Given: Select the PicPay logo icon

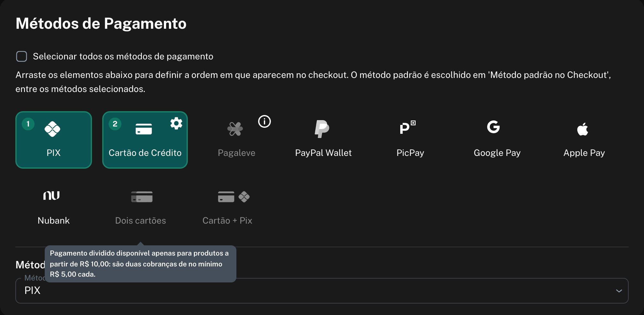Looking at the screenshot, I should (408, 127).
